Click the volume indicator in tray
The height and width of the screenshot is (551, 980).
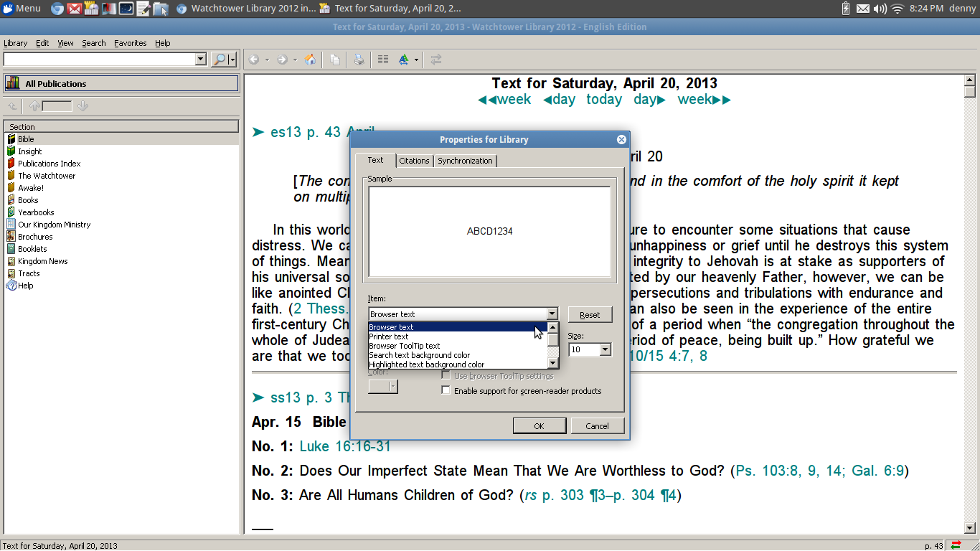click(x=881, y=9)
